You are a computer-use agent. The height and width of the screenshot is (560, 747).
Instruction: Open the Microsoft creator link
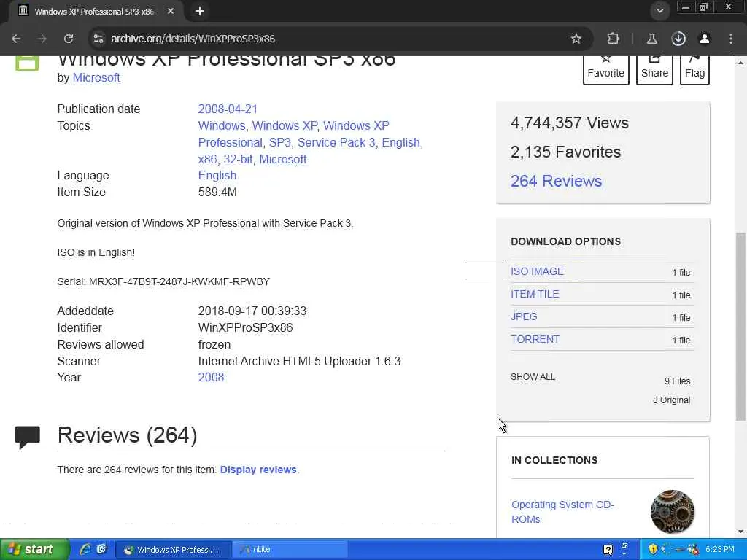pyautogui.click(x=96, y=77)
